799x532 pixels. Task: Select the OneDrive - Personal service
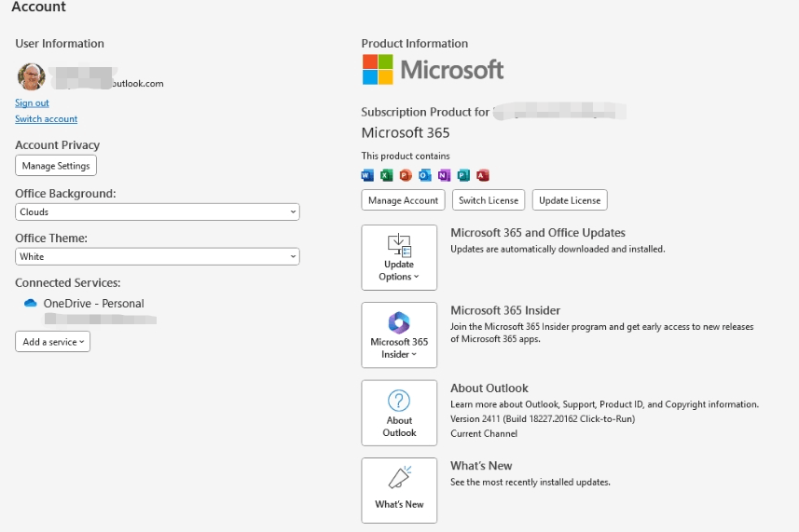pyautogui.click(x=94, y=304)
